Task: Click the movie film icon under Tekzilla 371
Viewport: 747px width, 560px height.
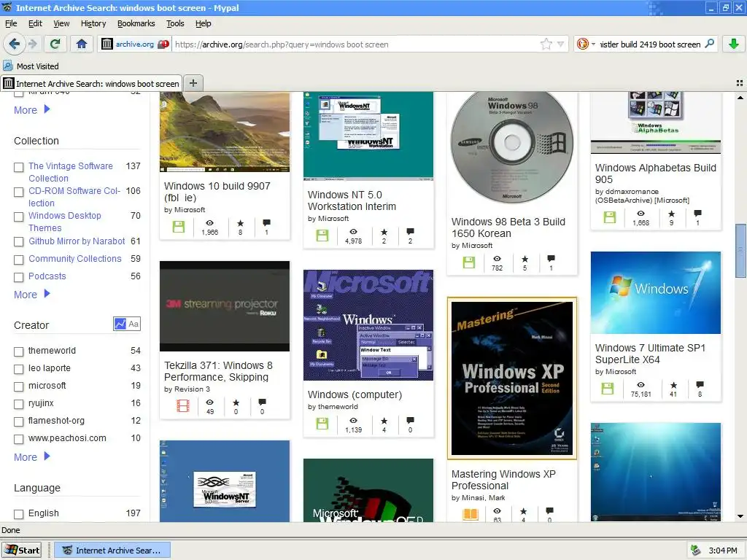Action: tap(183, 405)
